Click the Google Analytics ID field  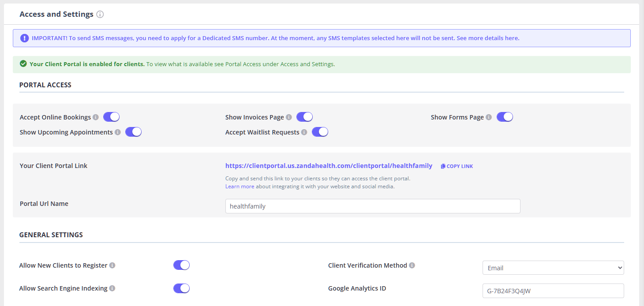pos(553,291)
